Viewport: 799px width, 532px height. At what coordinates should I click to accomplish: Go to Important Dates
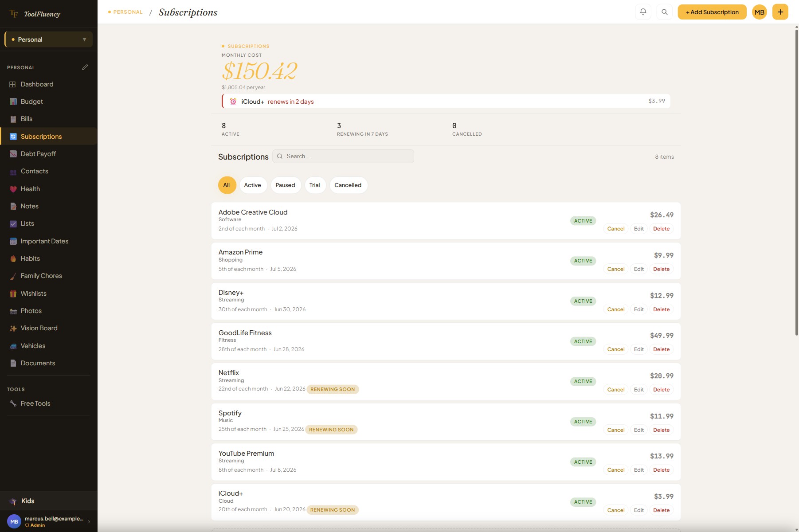(49, 241)
